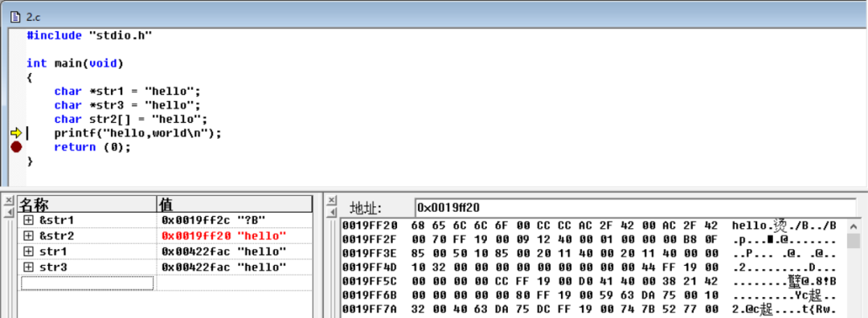Viewport: 868px width, 318px height.
Task: Expand the str3 watch entry
Action: tap(28, 267)
